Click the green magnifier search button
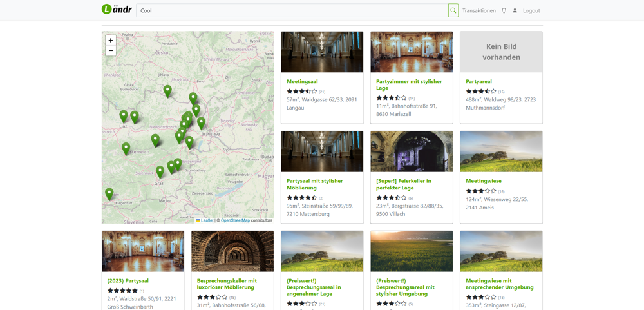The width and height of the screenshot is (644, 310). (453, 10)
